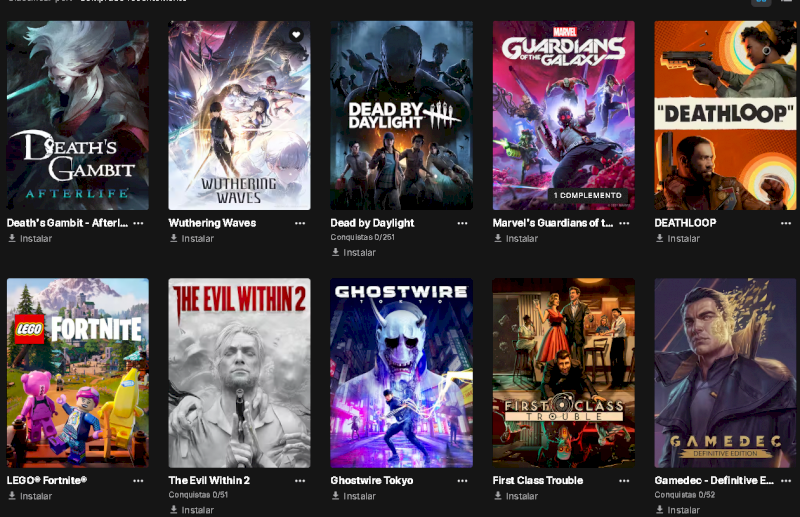800x517 pixels.
Task: Select the First Class Trouble game cover
Action: tap(563, 373)
